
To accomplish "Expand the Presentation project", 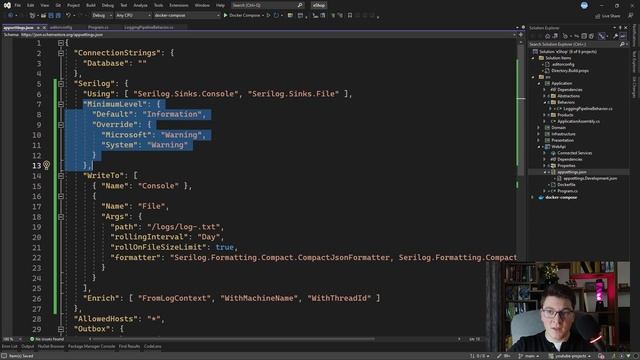I will (x=539, y=140).
